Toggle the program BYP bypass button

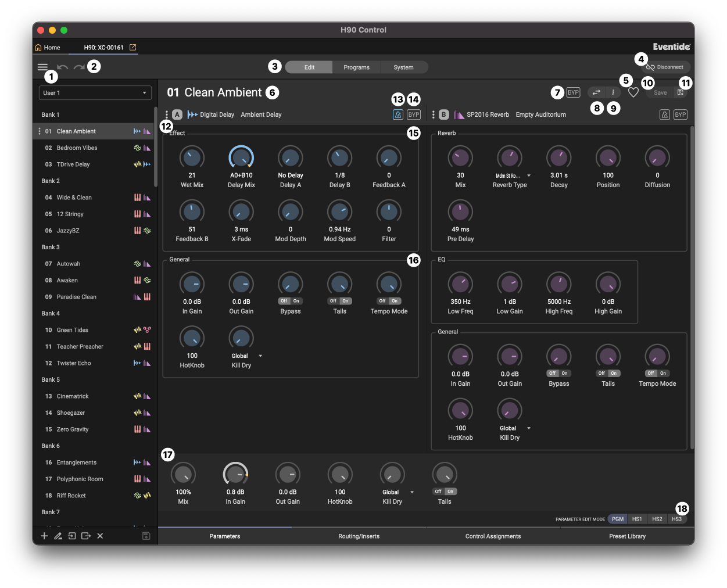573,92
